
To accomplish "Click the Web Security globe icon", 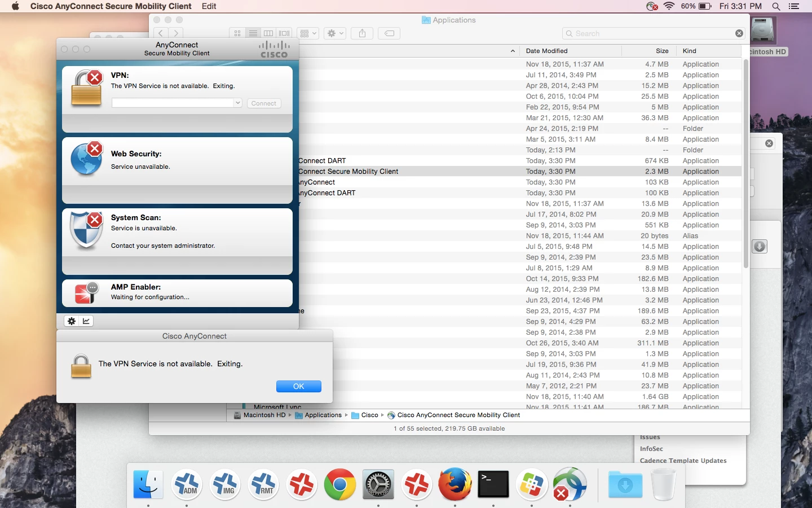I will [86, 159].
